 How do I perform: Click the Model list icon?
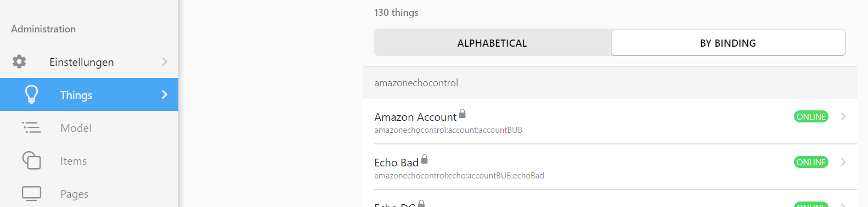click(x=31, y=127)
